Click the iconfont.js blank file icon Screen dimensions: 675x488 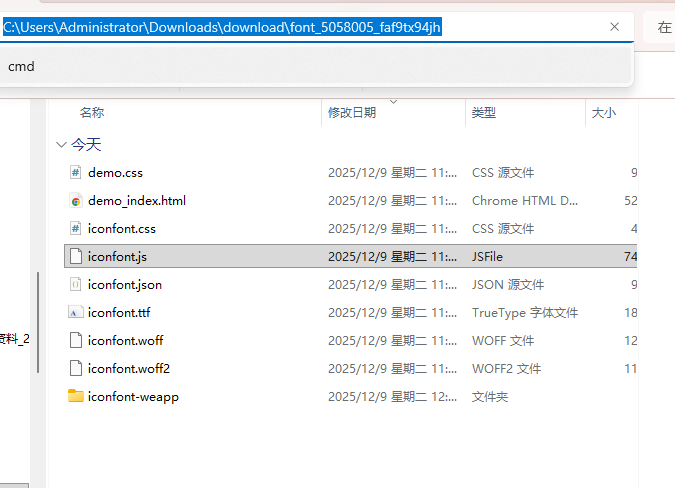[75, 256]
